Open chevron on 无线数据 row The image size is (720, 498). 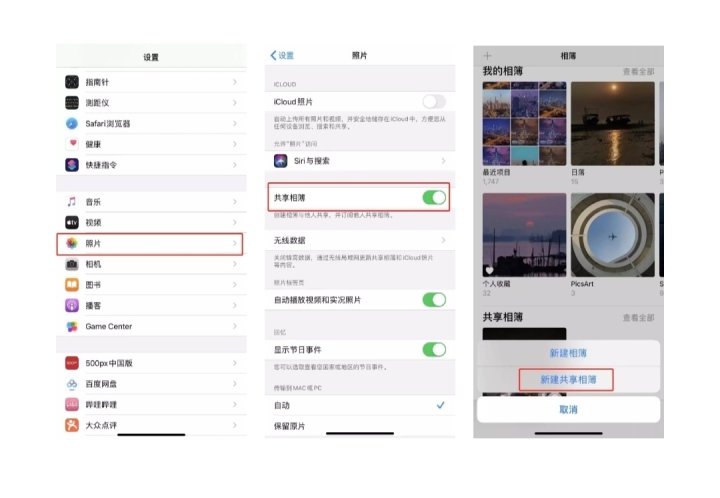pyautogui.click(x=443, y=240)
